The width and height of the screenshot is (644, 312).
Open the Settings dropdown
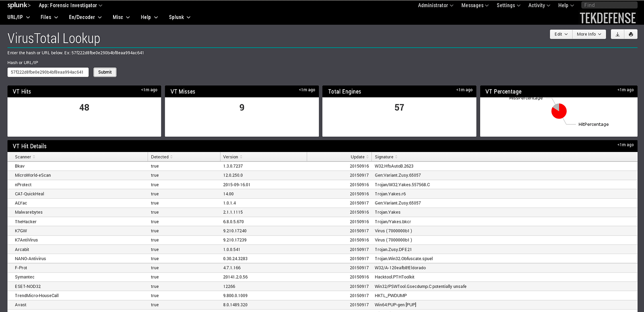click(508, 5)
